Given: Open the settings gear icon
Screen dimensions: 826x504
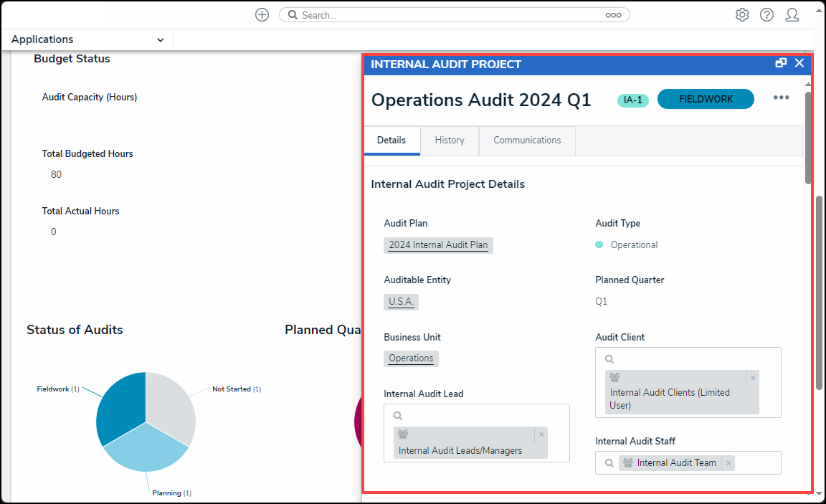Looking at the screenshot, I should 742,15.
